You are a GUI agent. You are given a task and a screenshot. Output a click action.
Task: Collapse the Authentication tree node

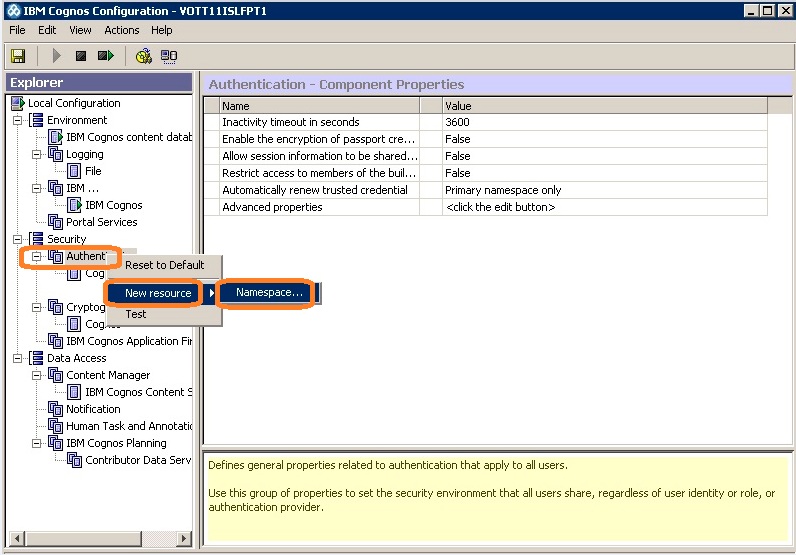[37, 256]
